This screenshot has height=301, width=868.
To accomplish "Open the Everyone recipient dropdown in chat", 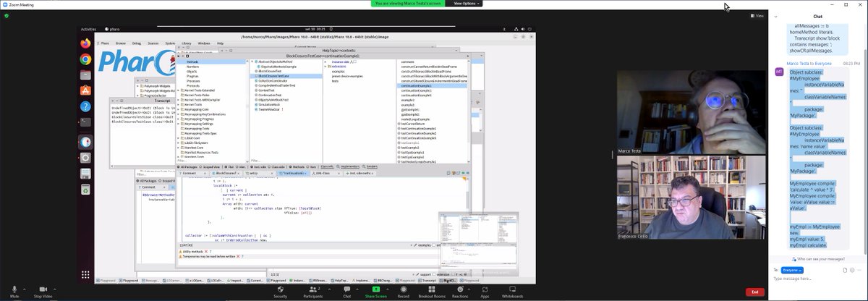I will click(792, 270).
